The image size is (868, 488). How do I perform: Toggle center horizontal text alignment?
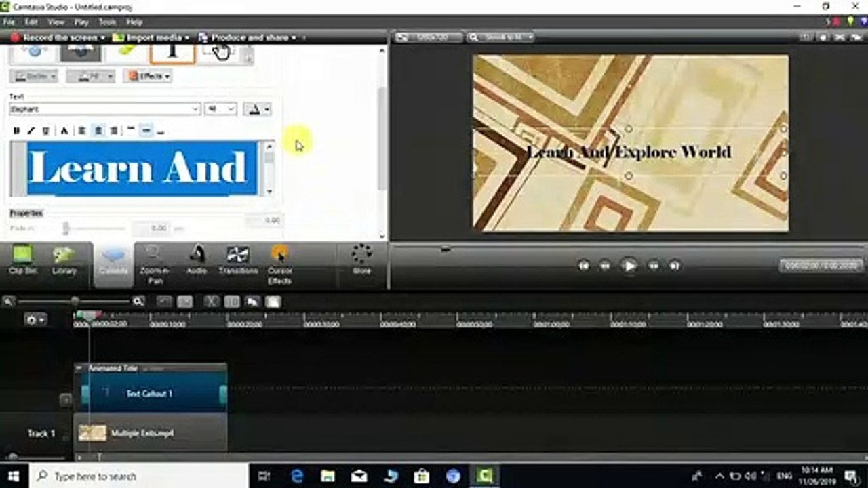pyautogui.click(x=98, y=131)
